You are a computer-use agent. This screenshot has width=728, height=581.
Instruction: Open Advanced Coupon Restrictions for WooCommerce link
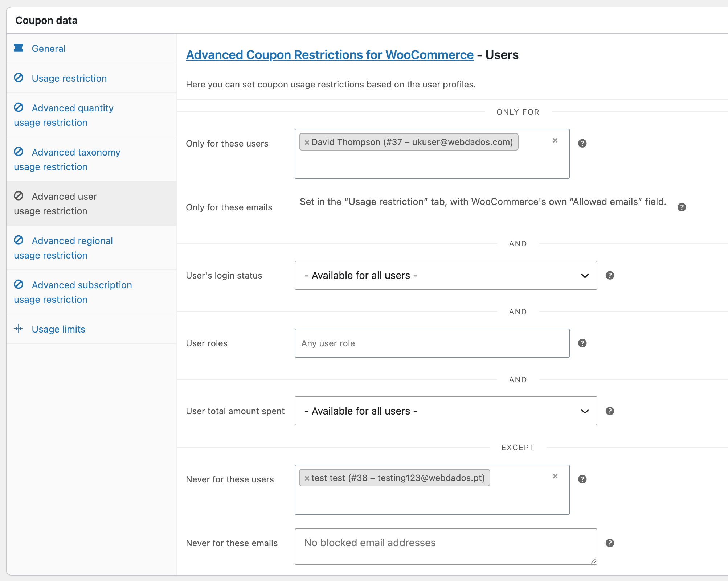[330, 55]
